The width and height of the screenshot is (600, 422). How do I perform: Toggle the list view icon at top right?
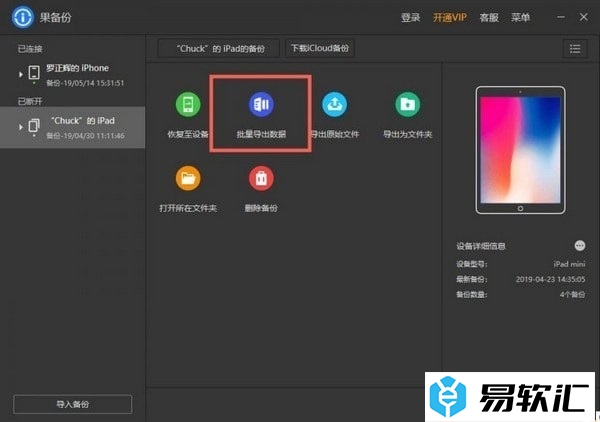point(575,49)
